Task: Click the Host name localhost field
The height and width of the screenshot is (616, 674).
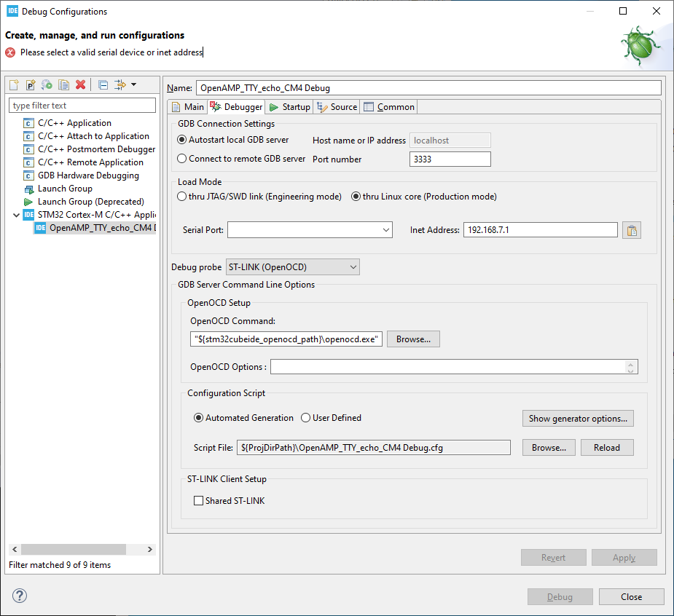Action: [x=450, y=141]
